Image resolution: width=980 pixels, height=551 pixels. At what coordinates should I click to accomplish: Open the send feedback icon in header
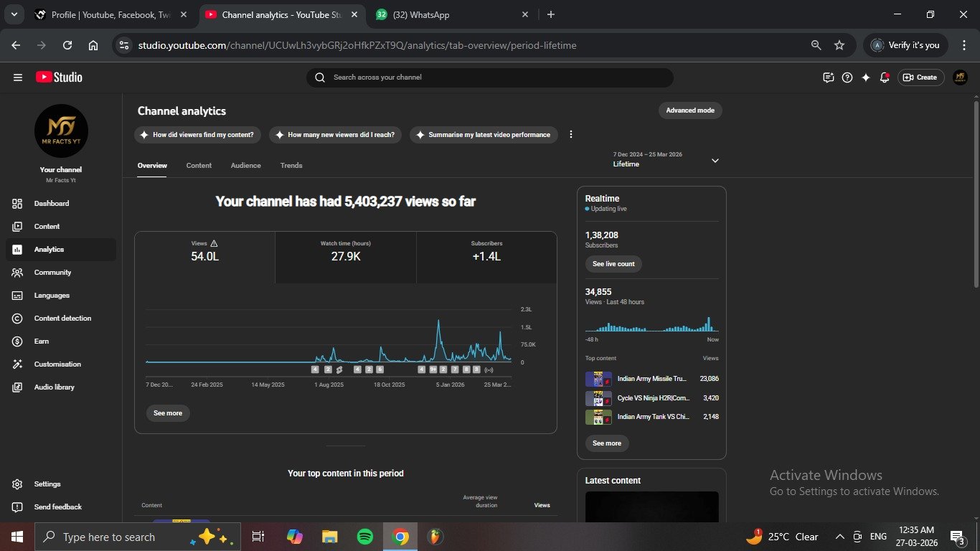[829, 77]
